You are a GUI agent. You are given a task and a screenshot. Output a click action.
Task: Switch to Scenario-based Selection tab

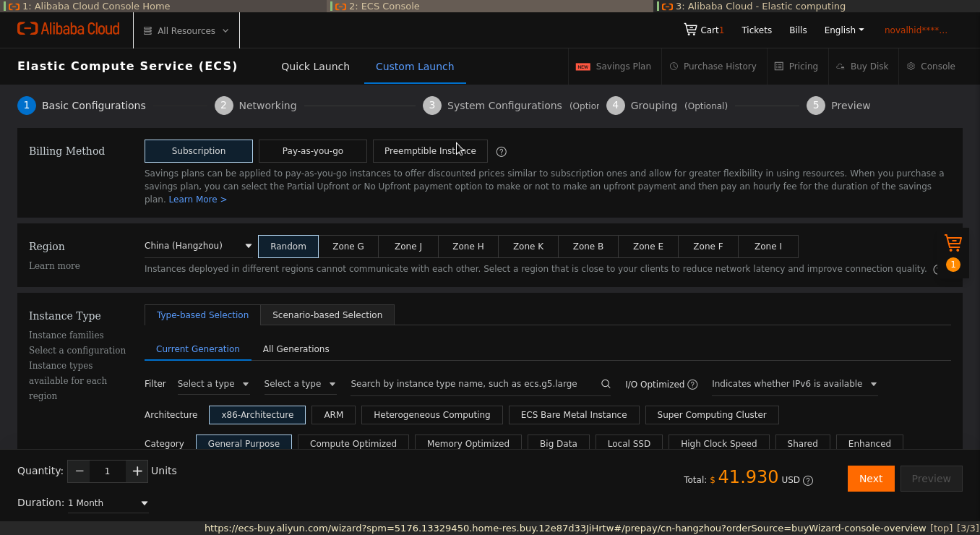[327, 315]
